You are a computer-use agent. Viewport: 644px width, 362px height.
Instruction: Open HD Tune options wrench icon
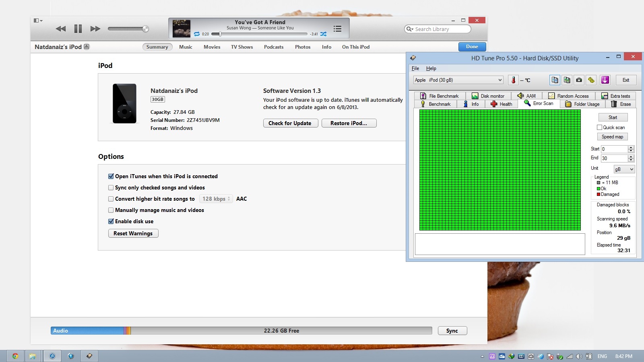pyautogui.click(x=591, y=80)
